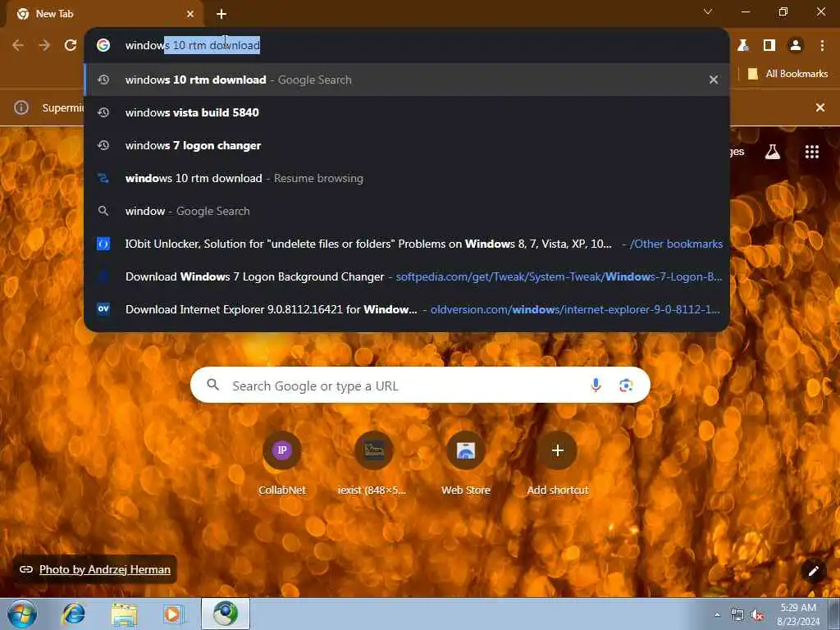
Task: Click the Supermium browser taskbar button
Action: click(x=226, y=614)
